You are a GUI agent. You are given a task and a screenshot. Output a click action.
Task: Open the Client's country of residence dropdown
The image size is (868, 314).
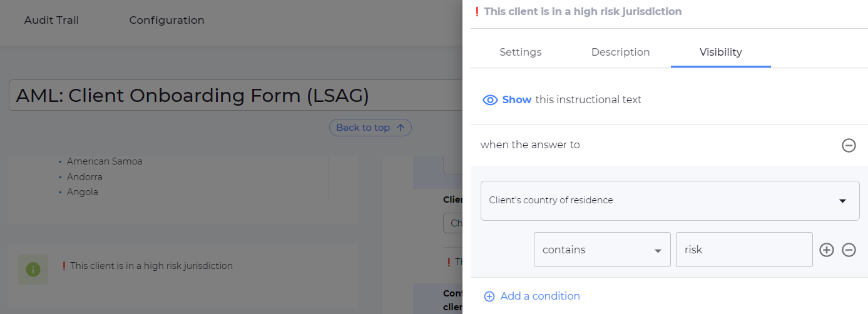[670, 201]
